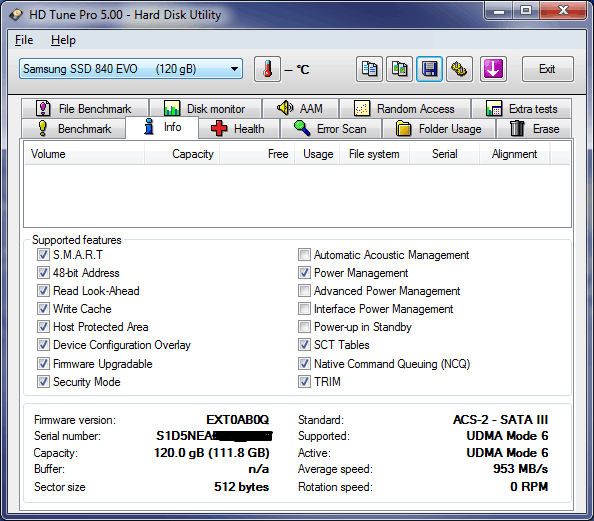Click Buffer value n/a
The width and height of the screenshot is (594, 521).
click(x=259, y=469)
